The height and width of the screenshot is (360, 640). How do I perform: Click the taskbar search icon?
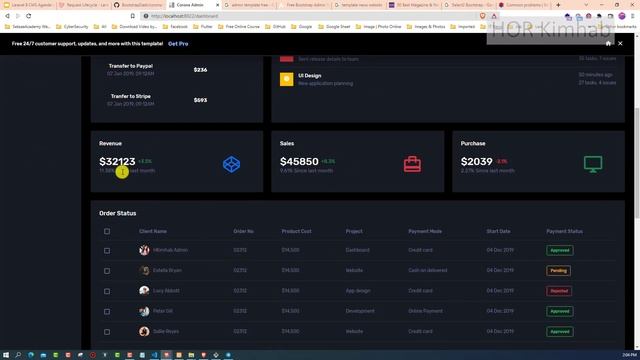(x=18, y=355)
